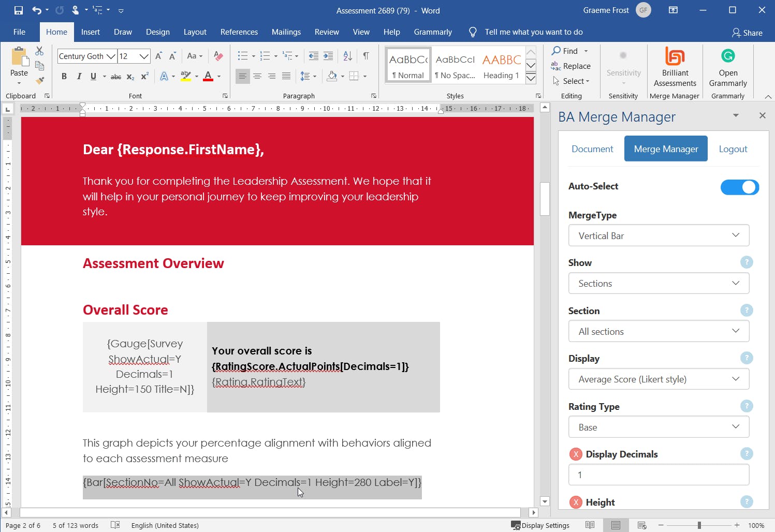Click the zoom slider in status bar
Image resolution: width=775 pixels, height=532 pixels.
[x=699, y=525]
